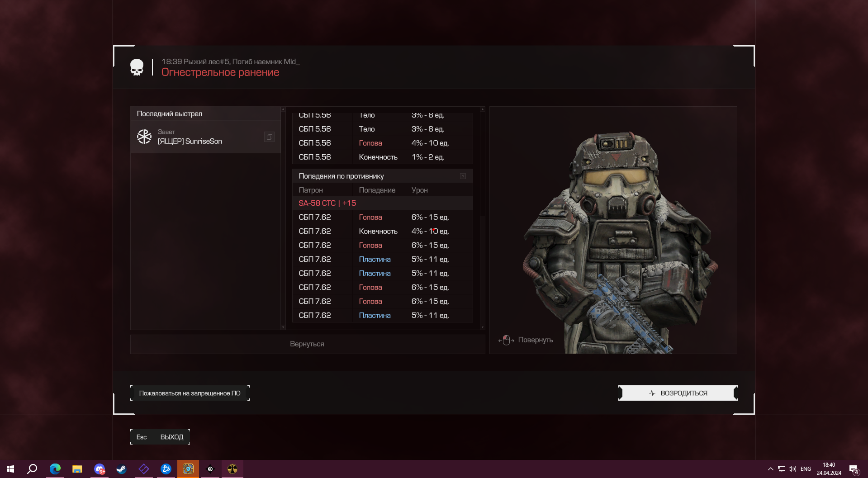Open network status tray icon
Viewport: 868px width, 478px height.
pos(782,469)
